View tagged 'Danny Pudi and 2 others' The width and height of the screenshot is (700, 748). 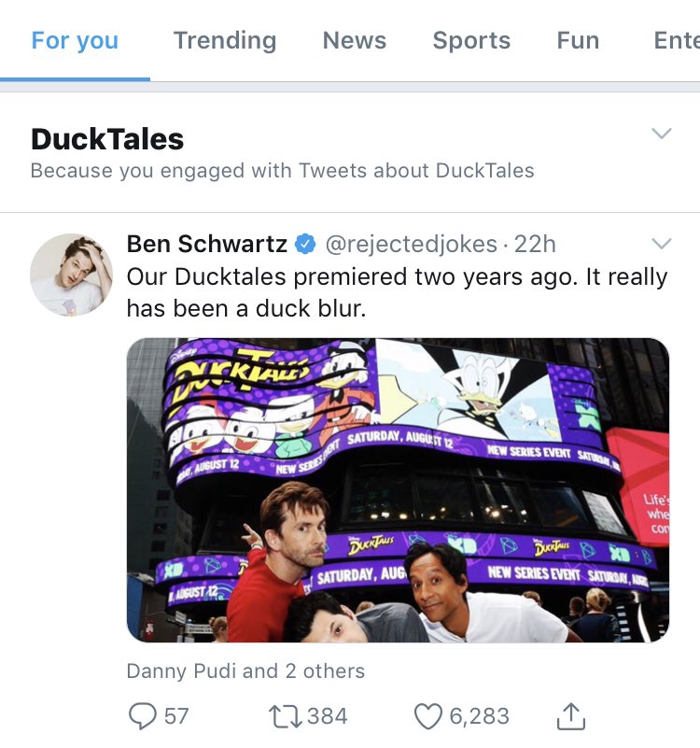[245, 670]
